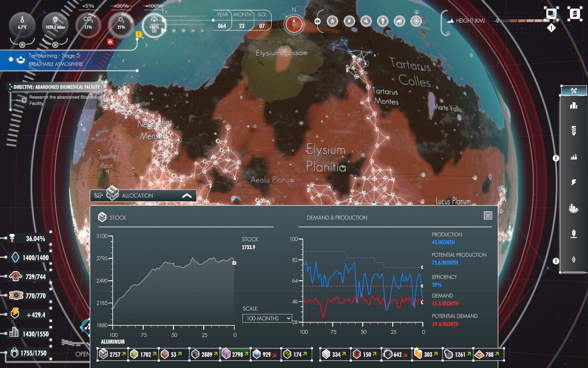
Task: Click the red compass north button
Action: (x=294, y=24)
